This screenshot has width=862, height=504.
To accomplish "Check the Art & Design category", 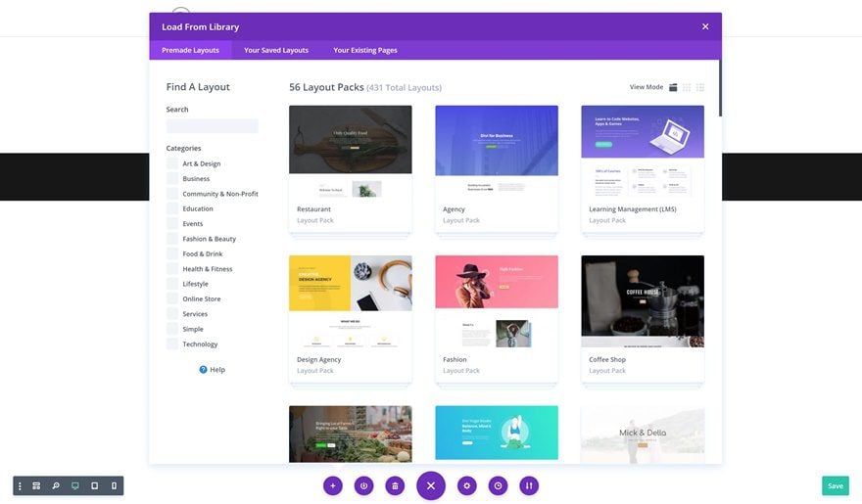I will [172, 163].
